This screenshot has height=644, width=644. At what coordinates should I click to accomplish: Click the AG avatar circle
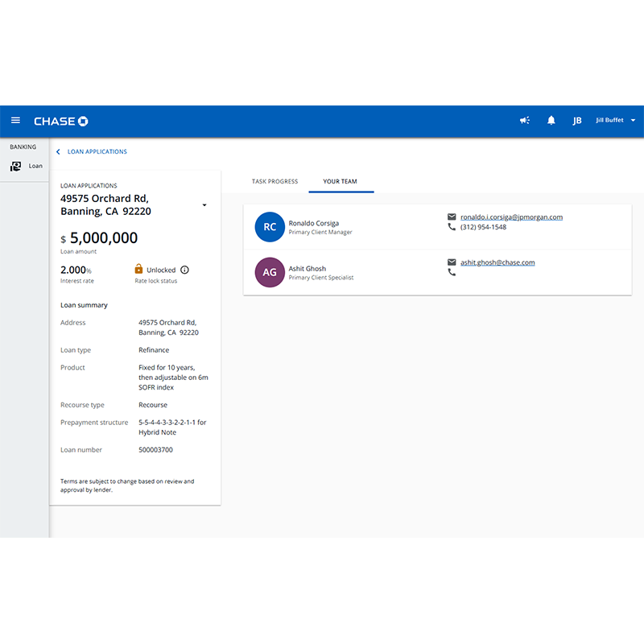270,272
